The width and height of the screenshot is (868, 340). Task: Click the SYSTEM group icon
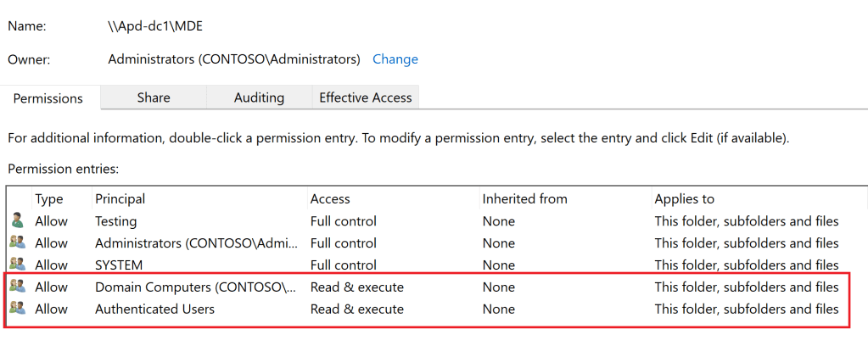click(17, 265)
